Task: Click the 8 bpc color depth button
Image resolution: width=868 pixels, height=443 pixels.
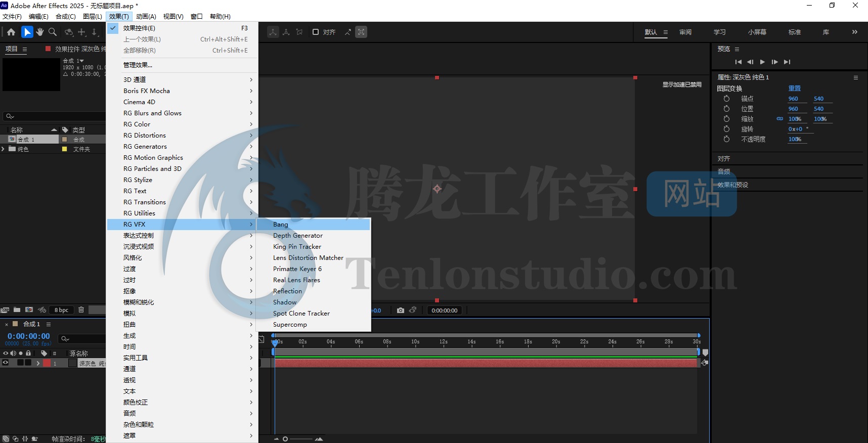Action: pos(61,310)
